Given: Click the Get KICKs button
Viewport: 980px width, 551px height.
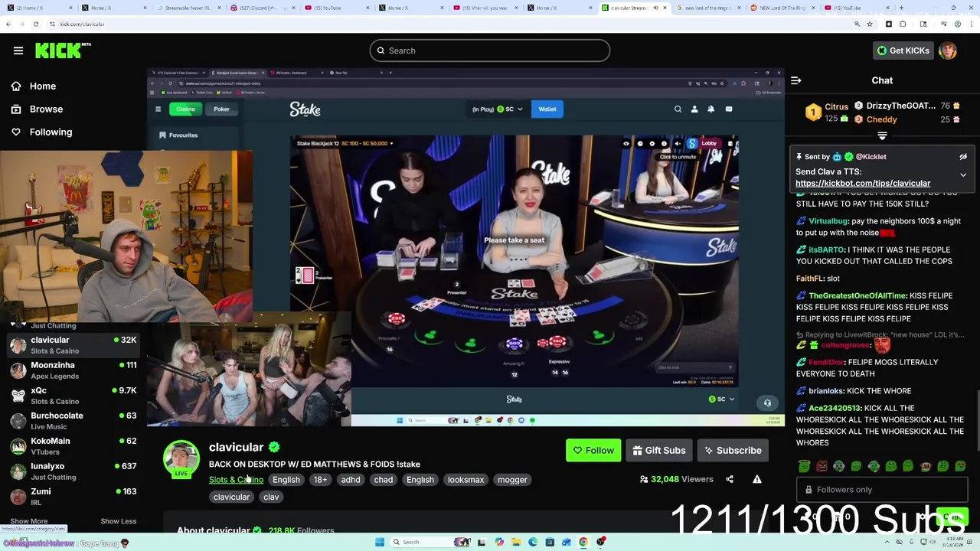Looking at the screenshot, I should click(903, 51).
